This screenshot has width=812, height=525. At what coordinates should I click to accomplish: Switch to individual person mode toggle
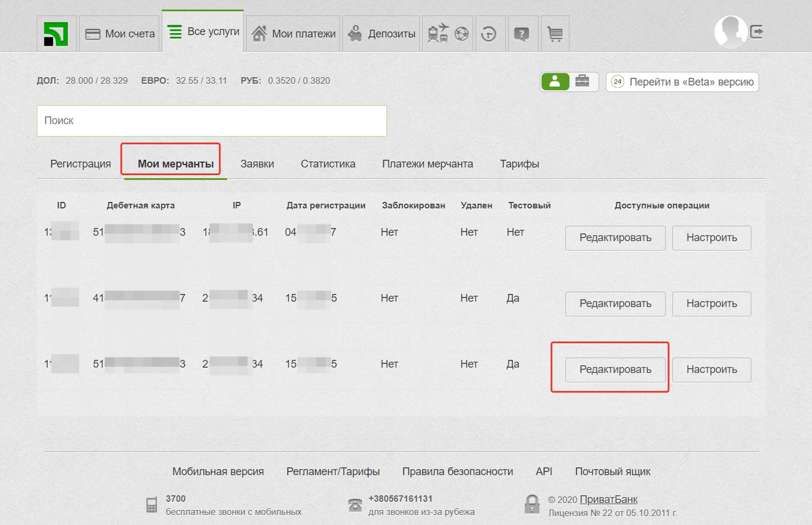pos(555,82)
